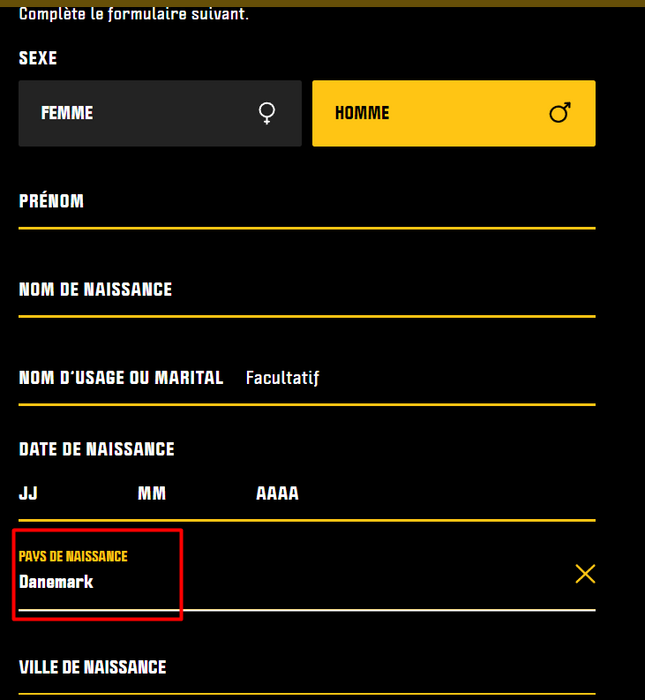Click the female symbol icon

pyautogui.click(x=267, y=114)
